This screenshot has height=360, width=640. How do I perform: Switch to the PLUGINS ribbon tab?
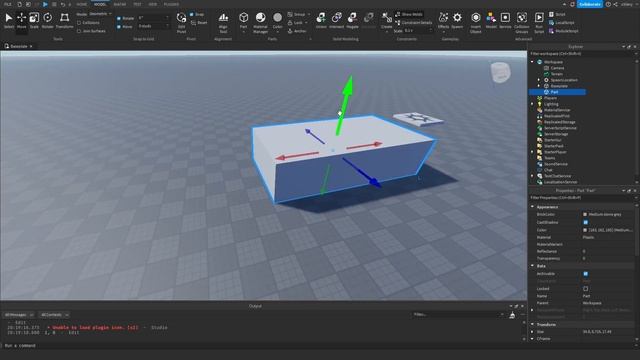pos(171,4)
